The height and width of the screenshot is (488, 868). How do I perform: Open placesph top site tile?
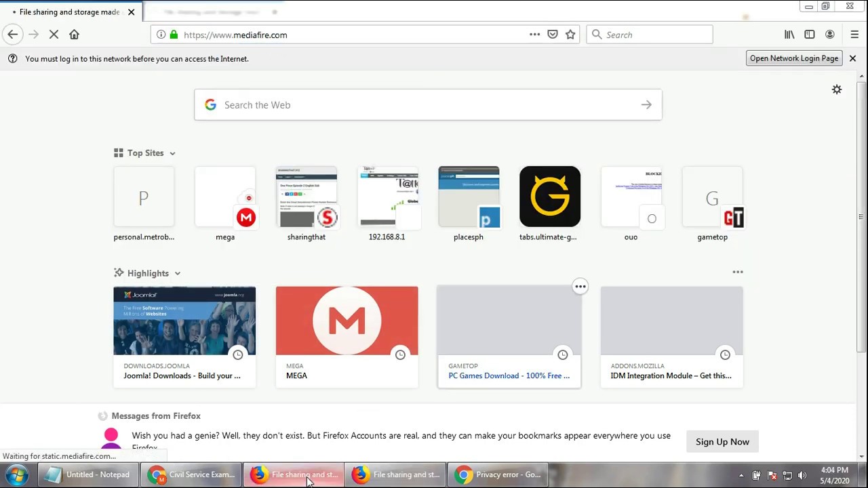469,204
